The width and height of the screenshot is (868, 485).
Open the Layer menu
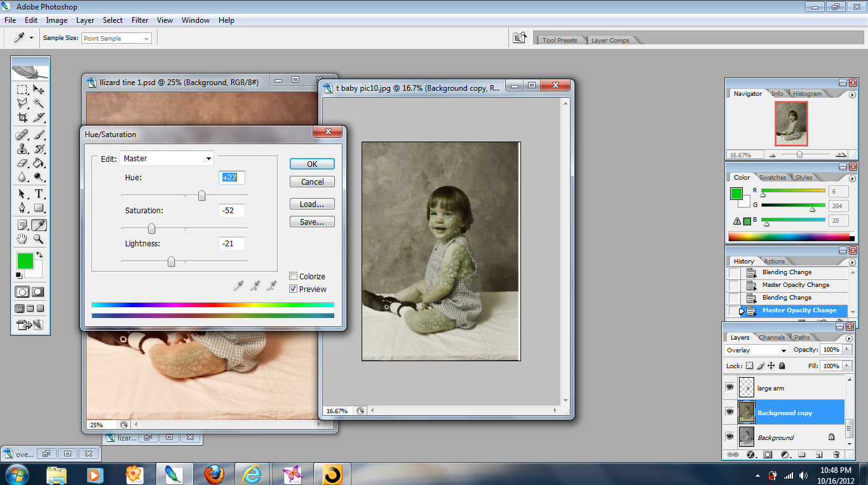tap(85, 20)
